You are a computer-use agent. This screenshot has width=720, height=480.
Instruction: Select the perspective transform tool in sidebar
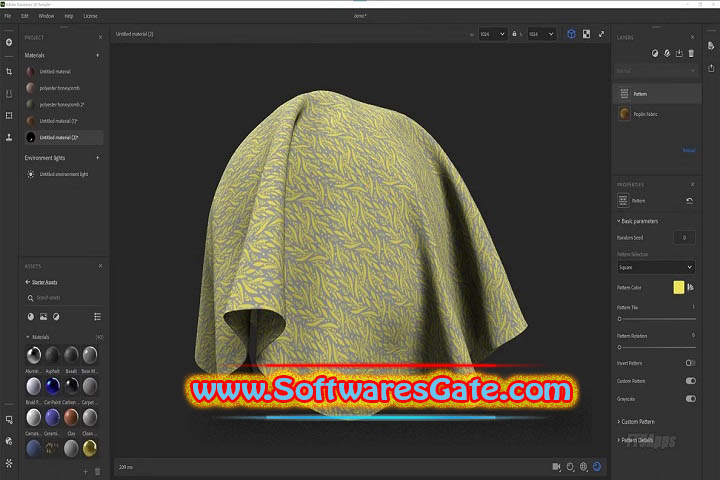(9, 94)
